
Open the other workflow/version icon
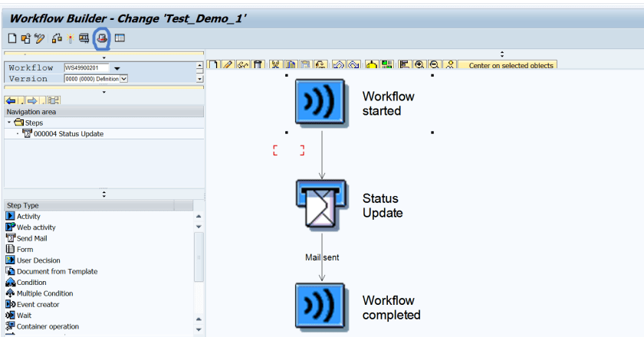26,38
